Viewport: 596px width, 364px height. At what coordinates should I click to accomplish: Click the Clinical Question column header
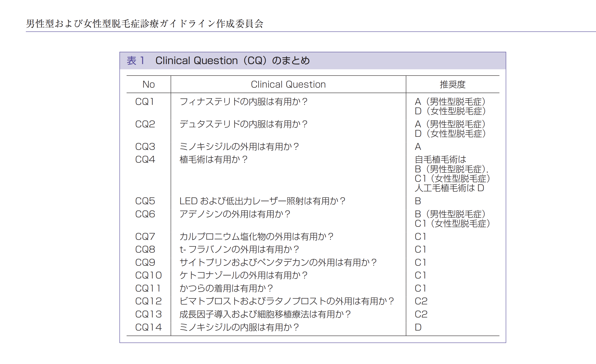point(288,84)
